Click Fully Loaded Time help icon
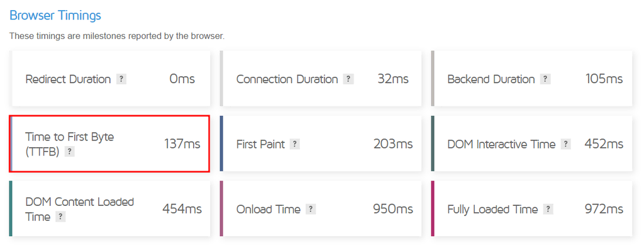Screen dimensions: 644x248 548,210
